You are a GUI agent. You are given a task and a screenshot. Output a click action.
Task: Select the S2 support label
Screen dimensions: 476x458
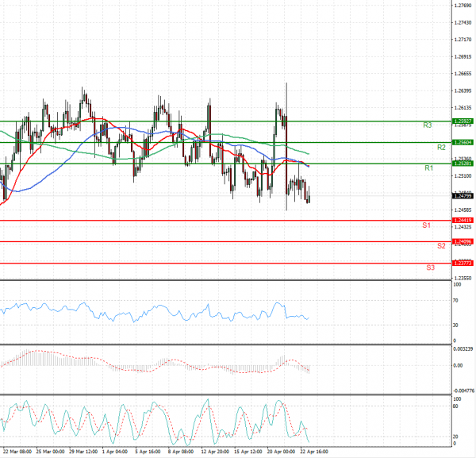tap(441, 246)
